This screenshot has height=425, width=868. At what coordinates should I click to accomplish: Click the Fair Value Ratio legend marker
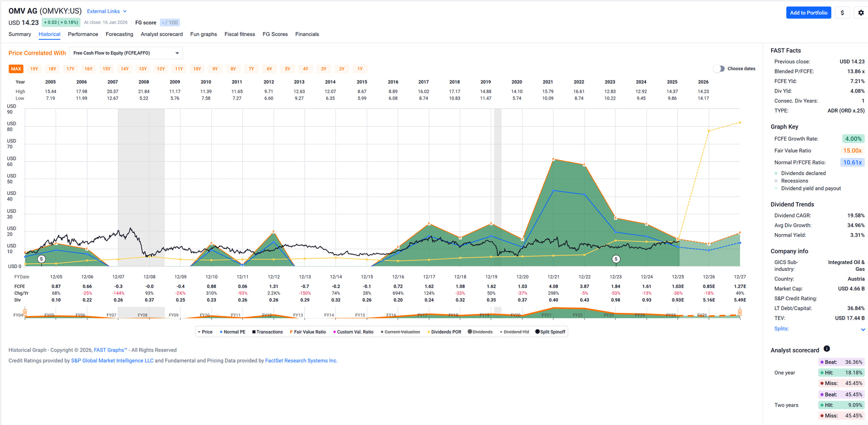291,332
